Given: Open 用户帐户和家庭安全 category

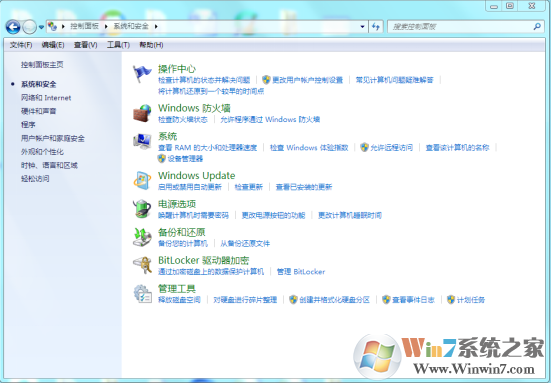Looking at the screenshot, I should tap(53, 138).
